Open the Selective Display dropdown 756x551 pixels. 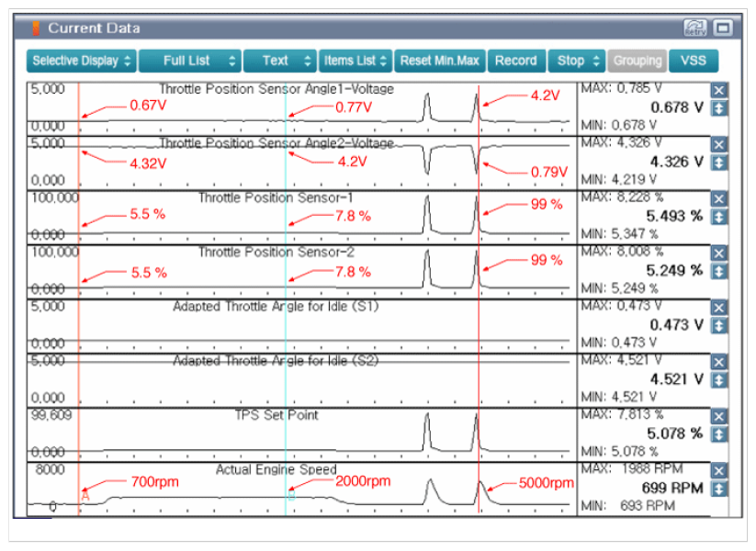tap(81, 61)
